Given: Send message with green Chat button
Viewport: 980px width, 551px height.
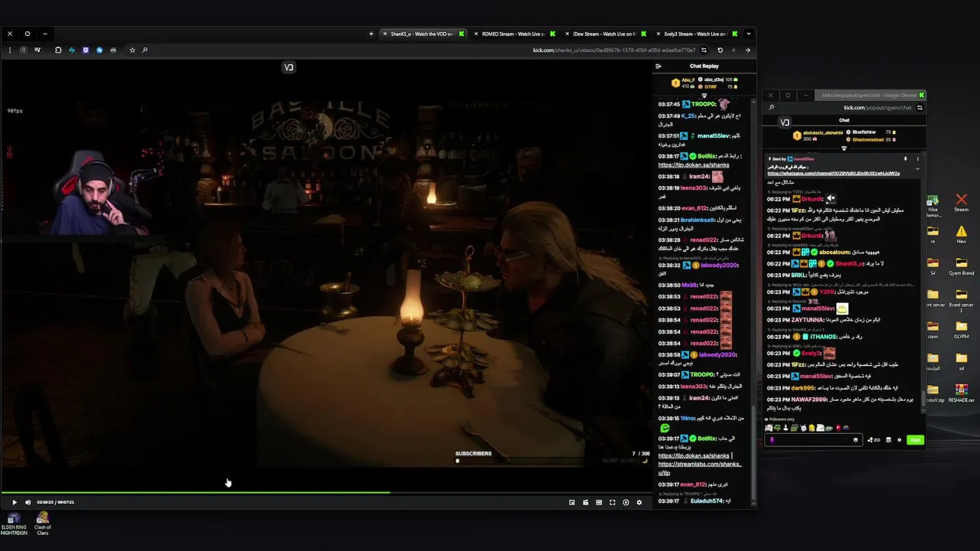Looking at the screenshot, I should [915, 440].
